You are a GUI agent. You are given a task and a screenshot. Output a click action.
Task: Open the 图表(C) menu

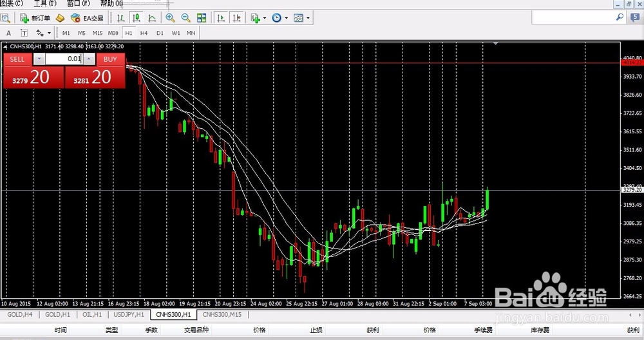(x=12, y=4)
